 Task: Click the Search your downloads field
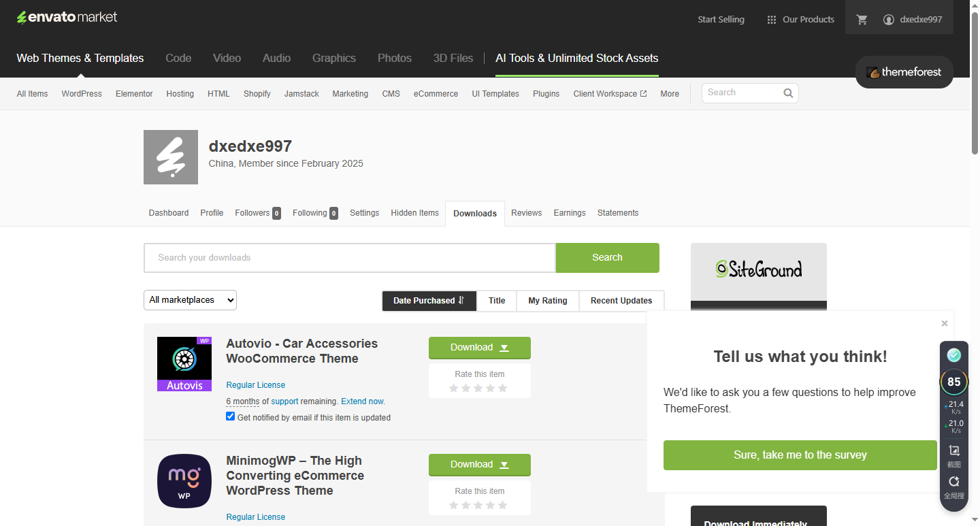click(350, 258)
